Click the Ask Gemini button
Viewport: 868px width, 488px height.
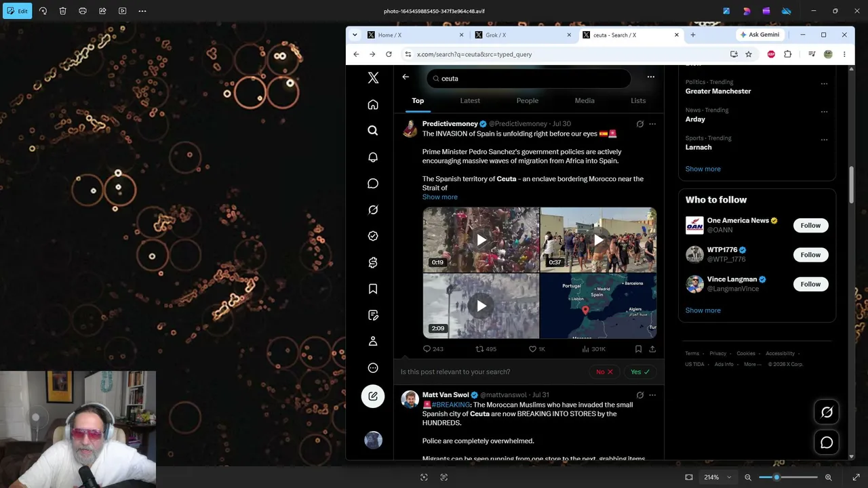click(x=759, y=35)
